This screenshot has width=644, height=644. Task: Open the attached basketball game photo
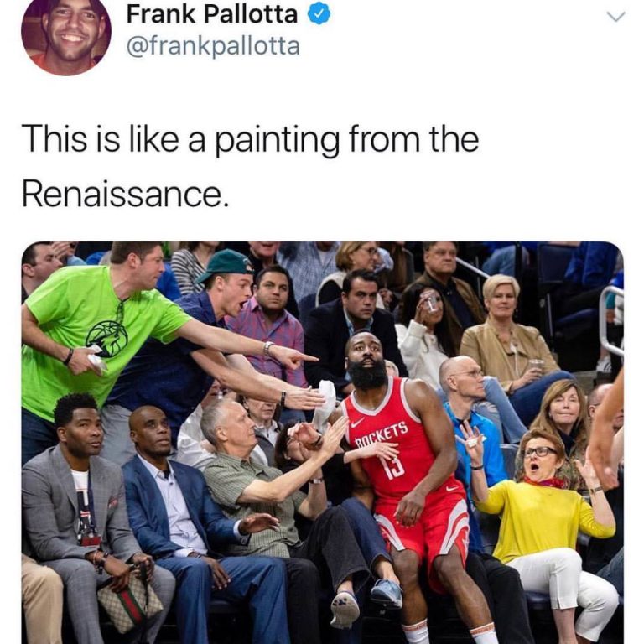322,443
